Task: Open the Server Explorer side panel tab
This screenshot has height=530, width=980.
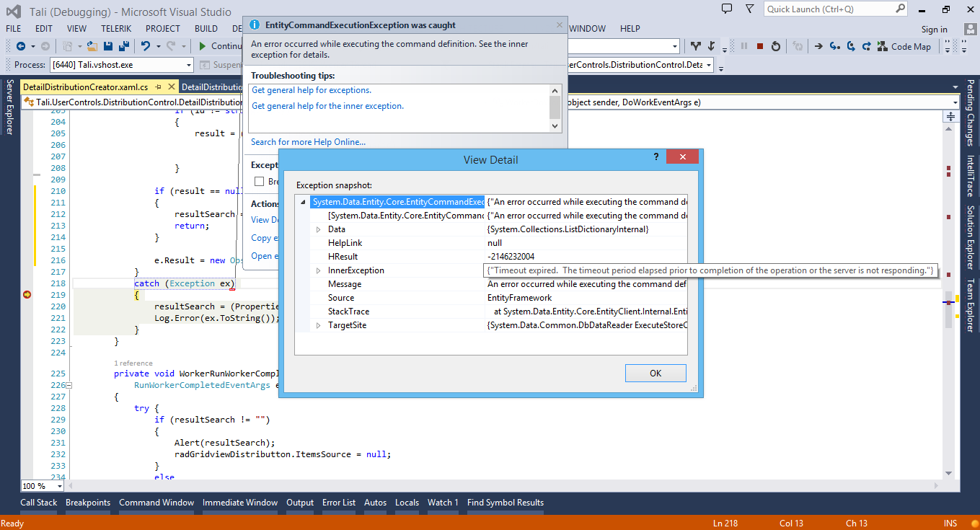Action: (9, 107)
